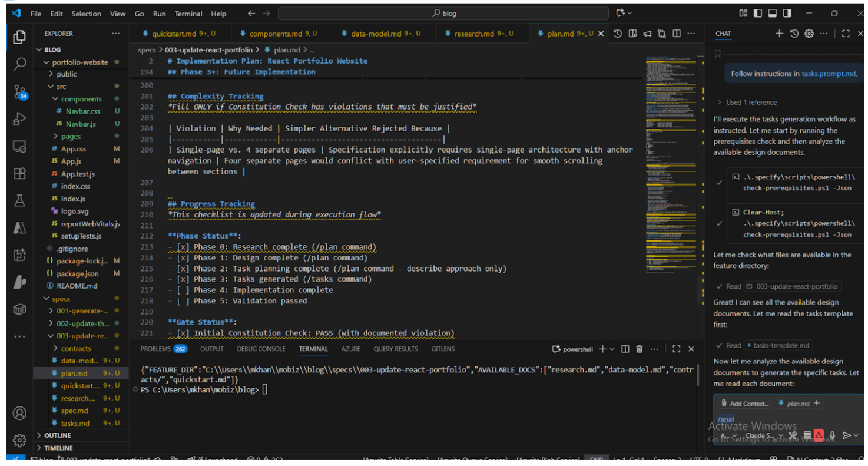Image resolution: width=868 pixels, height=466 pixels.
Task: Open the Azure view in activity bar
Action: pyautogui.click(x=19, y=228)
